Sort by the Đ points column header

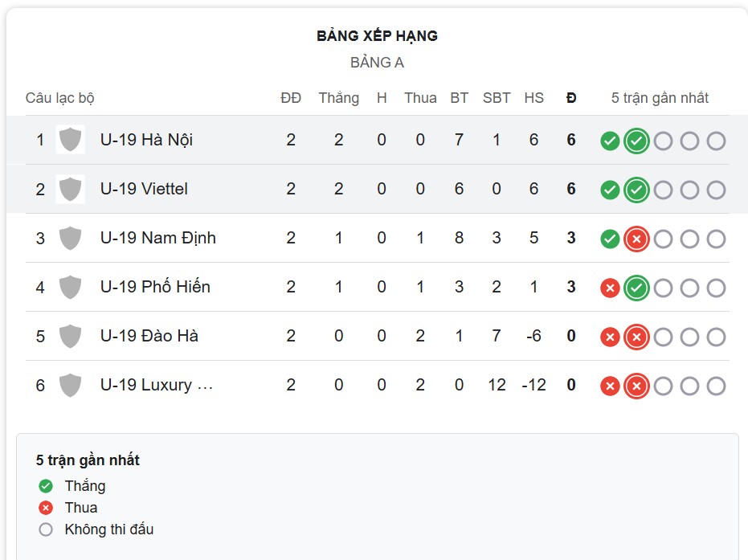point(570,98)
